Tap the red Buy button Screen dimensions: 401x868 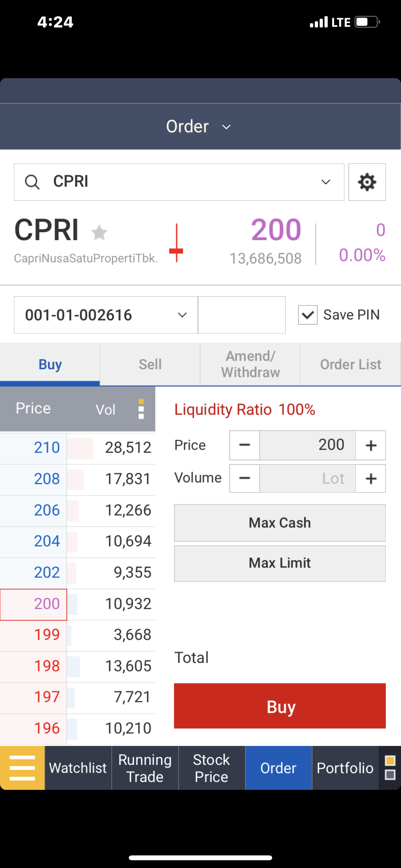point(280,706)
